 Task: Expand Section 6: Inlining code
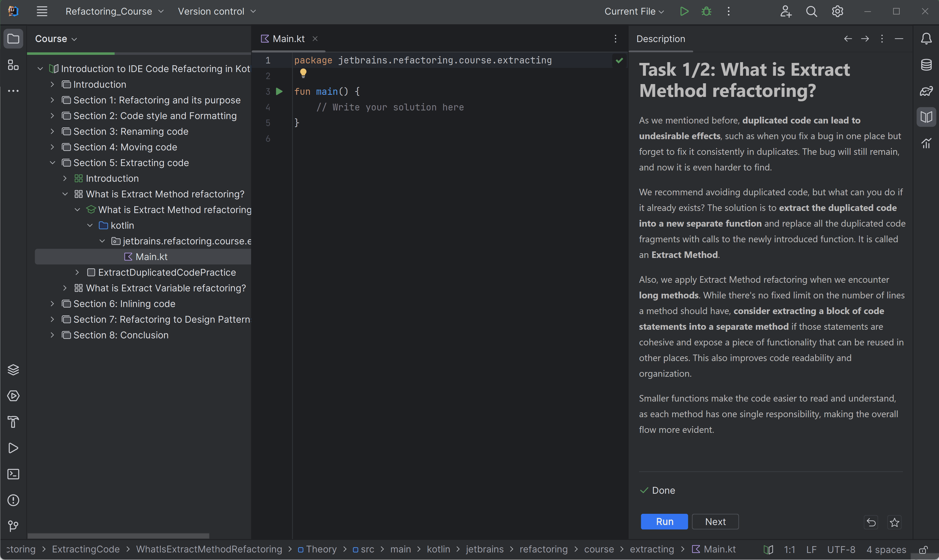[53, 304]
